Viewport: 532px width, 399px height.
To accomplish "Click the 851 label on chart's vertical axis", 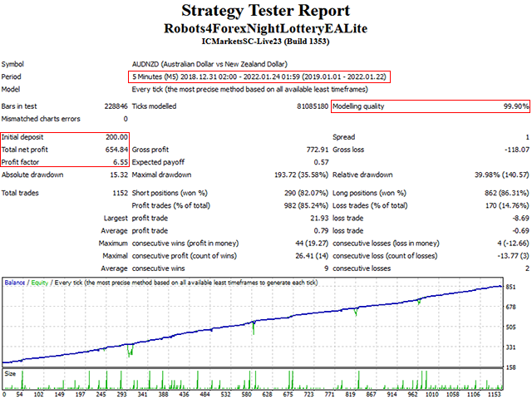I will coord(510,288).
